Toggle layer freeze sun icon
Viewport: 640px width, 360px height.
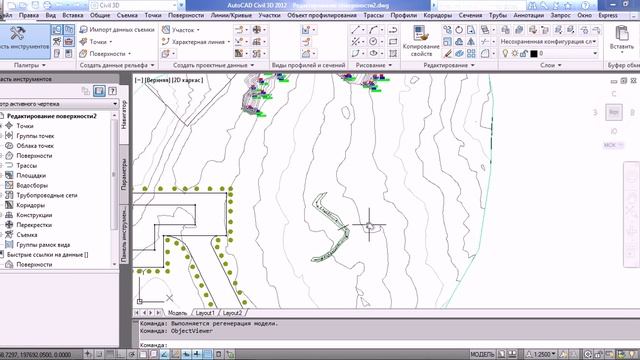click(x=515, y=53)
